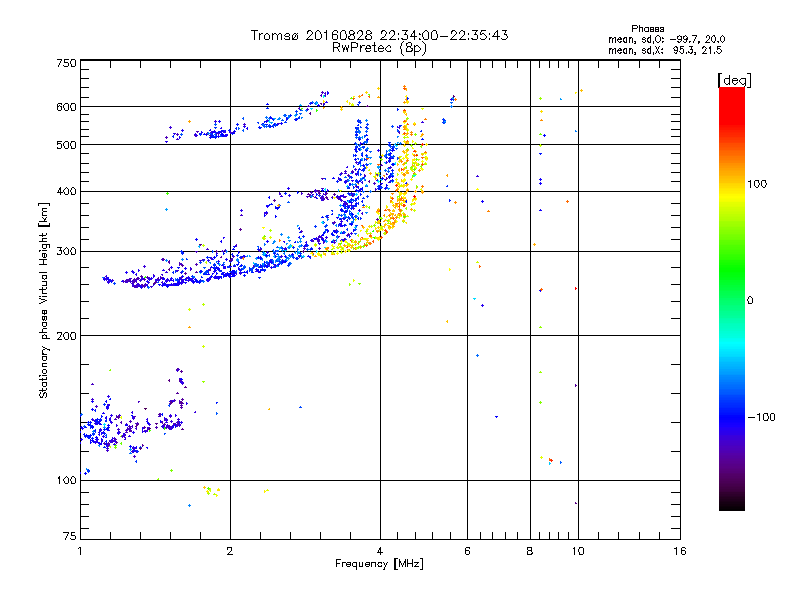This screenshot has height=600, width=800.
Task: Click the x-axis tick label '10'
Action: [578, 551]
